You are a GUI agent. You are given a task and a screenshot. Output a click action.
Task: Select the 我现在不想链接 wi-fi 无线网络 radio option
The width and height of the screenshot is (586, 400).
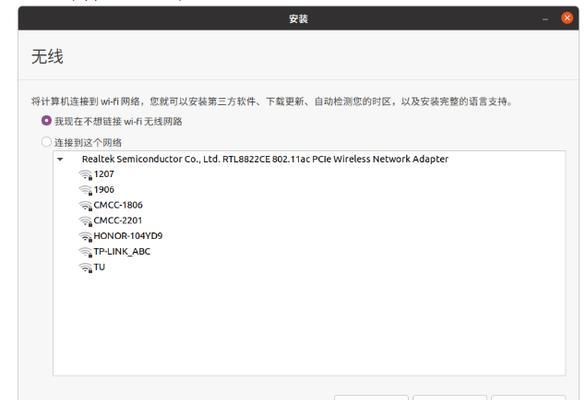click(46, 121)
